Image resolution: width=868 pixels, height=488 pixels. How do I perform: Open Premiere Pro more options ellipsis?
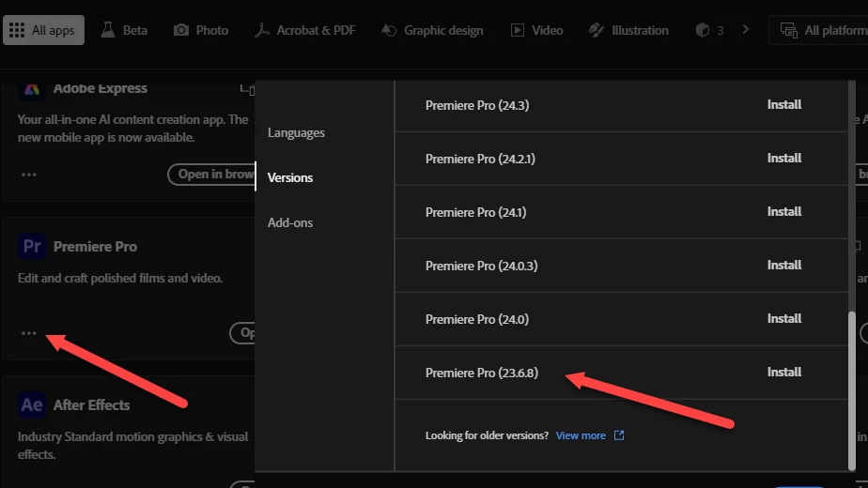(x=29, y=333)
